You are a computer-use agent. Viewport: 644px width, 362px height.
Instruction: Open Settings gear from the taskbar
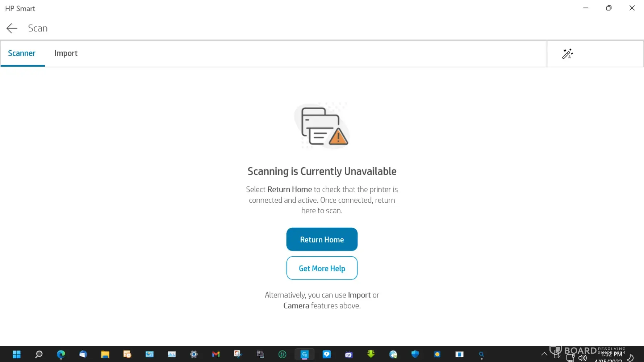coord(194,354)
